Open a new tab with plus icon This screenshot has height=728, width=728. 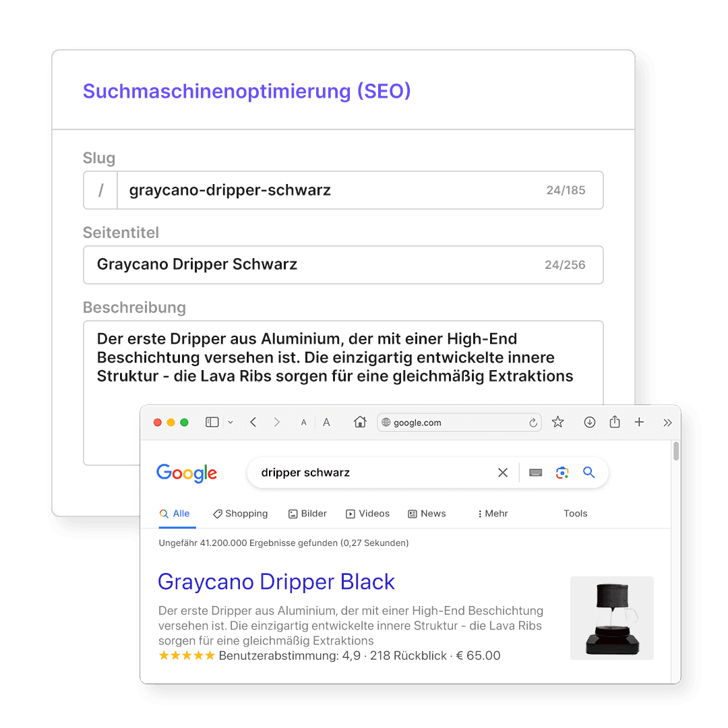pos(639,422)
